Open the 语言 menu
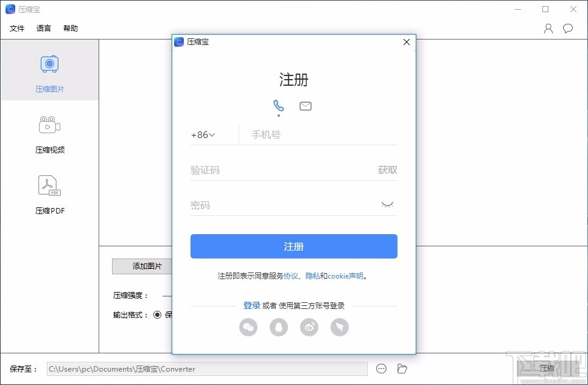 [x=43, y=29]
